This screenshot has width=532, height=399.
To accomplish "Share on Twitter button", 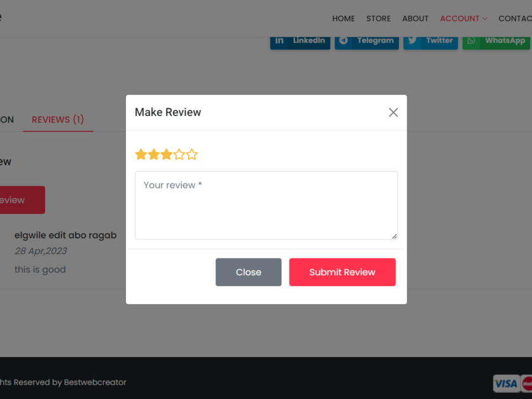I will click(x=431, y=41).
